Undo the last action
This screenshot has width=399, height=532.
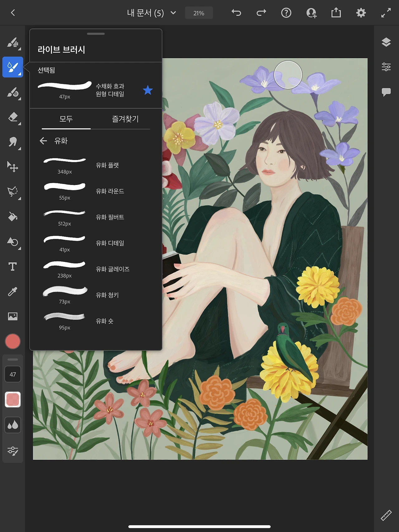pos(236,13)
